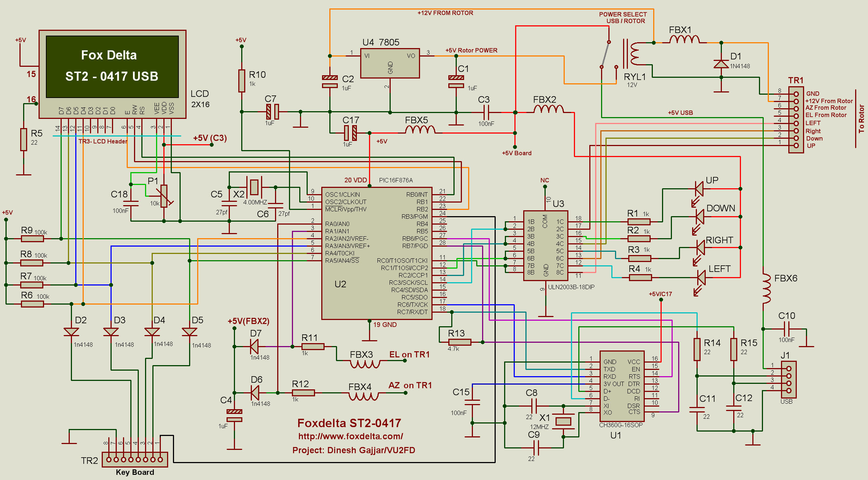This screenshot has height=480, width=868.
Task: Select the X1 12MHZ crystal symbol
Action: click(563, 421)
